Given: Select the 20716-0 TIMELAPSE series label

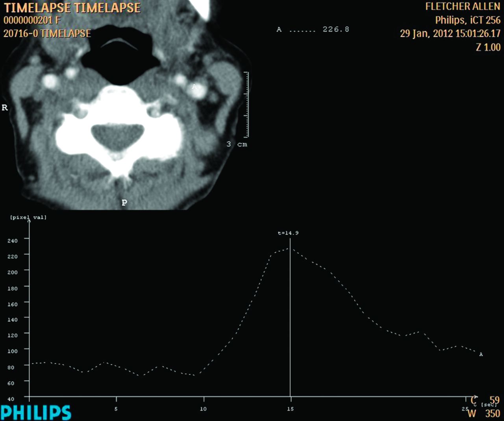Looking at the screenshot, I should pyautogui.click(x=47, y=34).
